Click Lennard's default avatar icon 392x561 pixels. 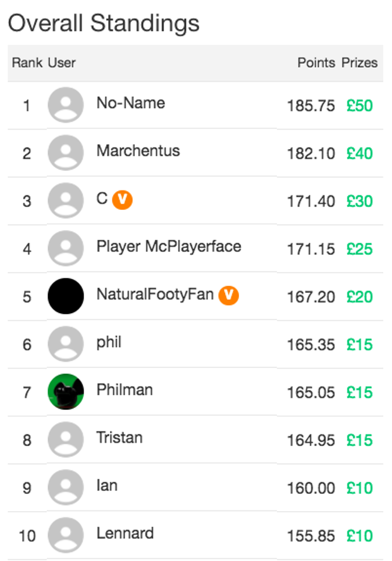[66, 536]
